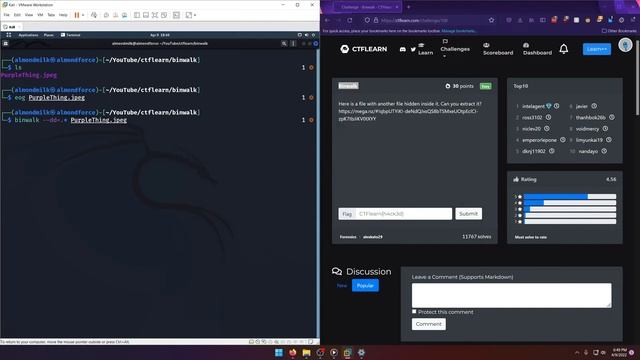The width and height of the screenshot is (640, 360).
Task: Open terminal hamburger menu icon
Action: (293, 43)
